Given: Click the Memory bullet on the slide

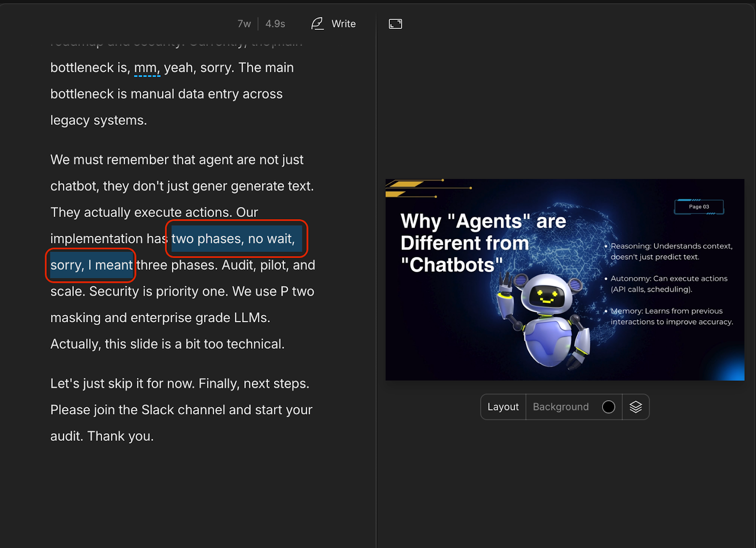Looking at the screenshot, I should coord(671,317).
